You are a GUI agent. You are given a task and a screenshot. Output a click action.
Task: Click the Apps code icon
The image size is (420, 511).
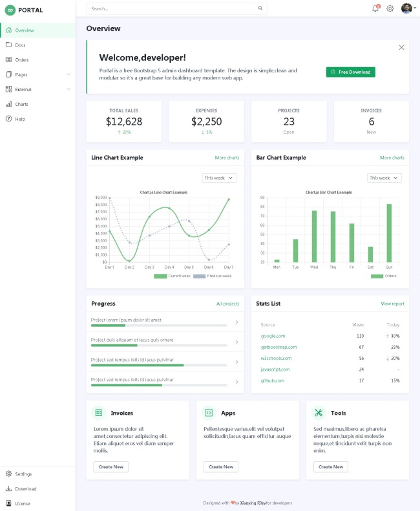pyautogui.click(x=209, y=413)
